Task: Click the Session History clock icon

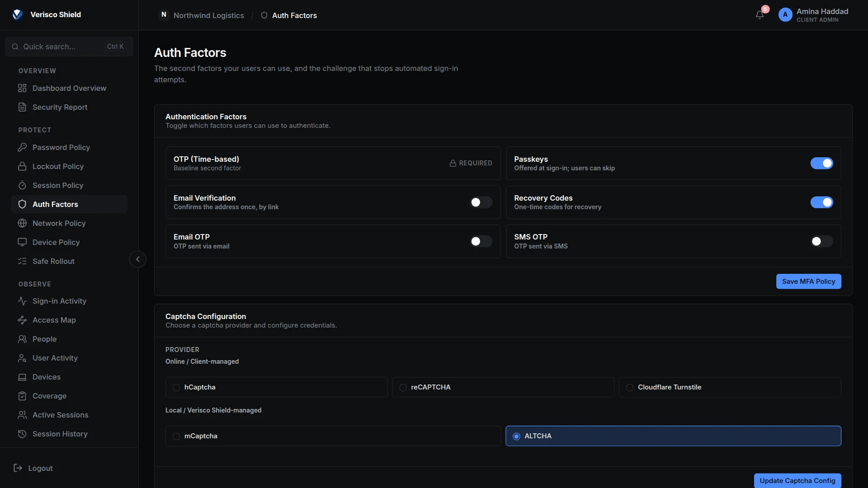Action: [22, 434]
